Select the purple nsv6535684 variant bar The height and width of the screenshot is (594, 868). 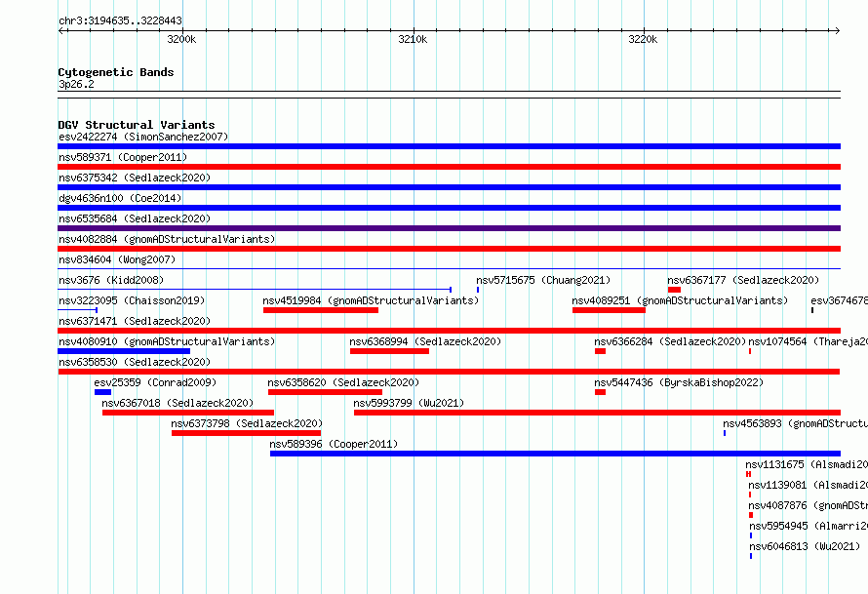(449, 228)
